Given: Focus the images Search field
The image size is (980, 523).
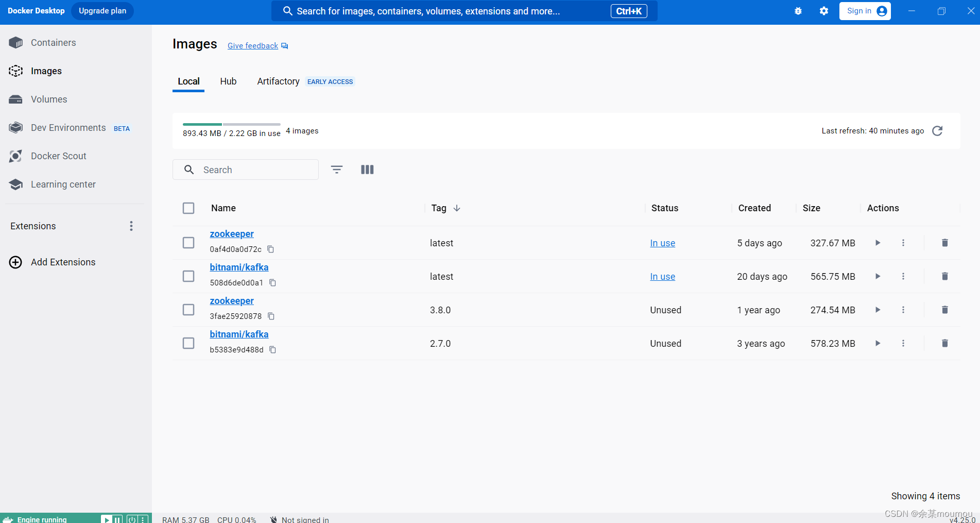Looking at the screenshot, I should (x=246, y=170).
